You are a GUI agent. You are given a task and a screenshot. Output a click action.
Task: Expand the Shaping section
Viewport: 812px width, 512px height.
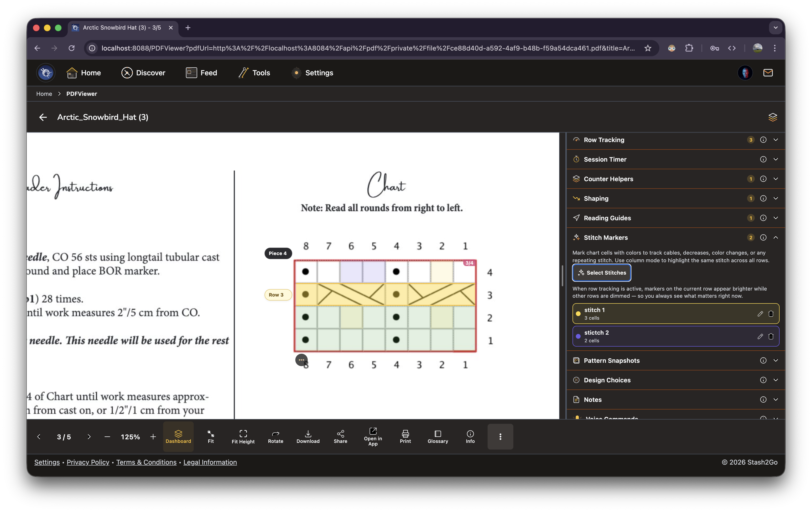775,198
